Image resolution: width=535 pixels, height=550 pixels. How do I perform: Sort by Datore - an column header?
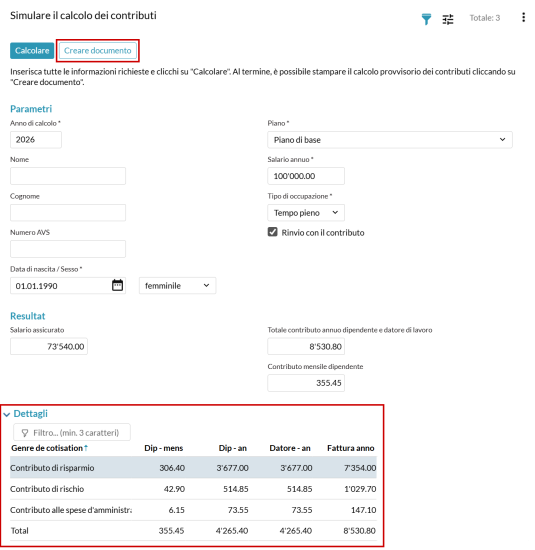tap(290, 448)
